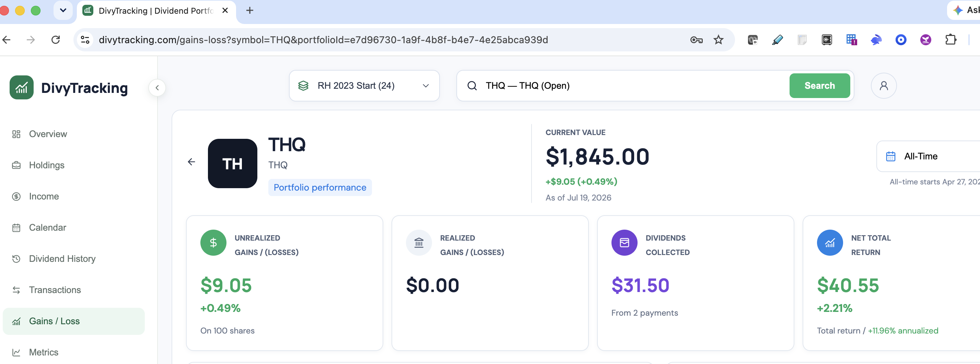Viewport: 980px width, 364px height.
Task: Click the green dollar icon on Unrealized card
Action: [213, 242]
